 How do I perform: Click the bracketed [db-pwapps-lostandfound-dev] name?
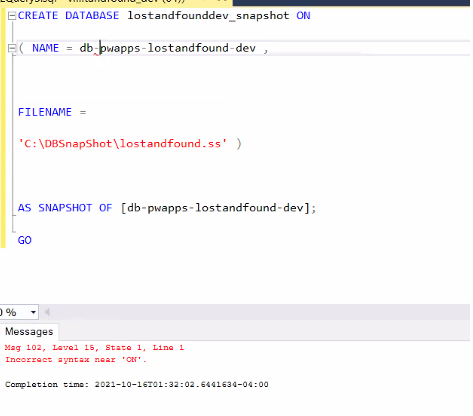coord(216,208)
